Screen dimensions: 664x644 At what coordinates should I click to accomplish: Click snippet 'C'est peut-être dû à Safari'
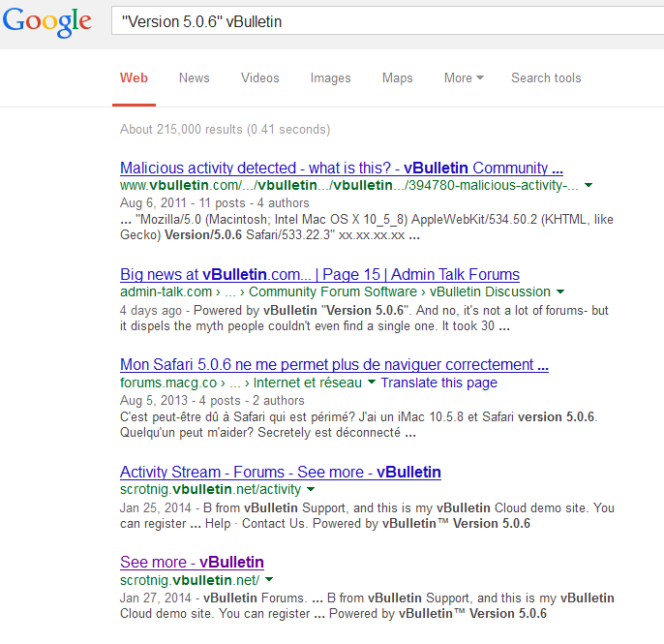(x=359, y=424)
